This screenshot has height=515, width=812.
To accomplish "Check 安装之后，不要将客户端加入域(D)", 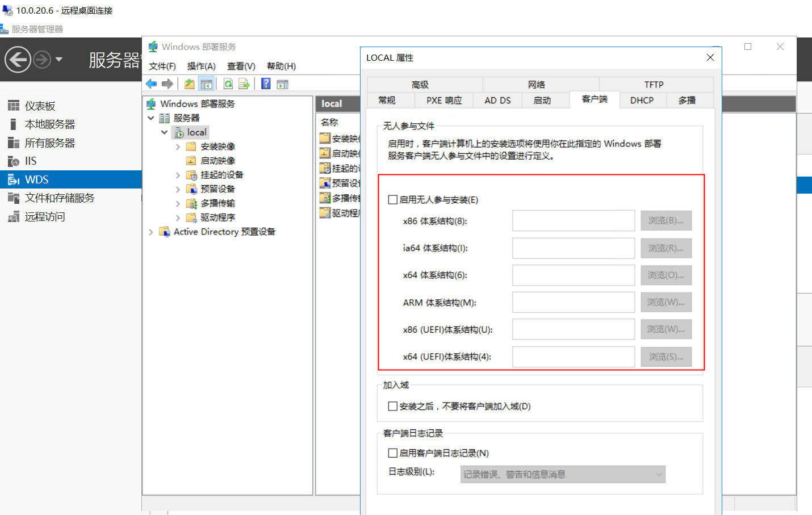I will tap(392, 407).
